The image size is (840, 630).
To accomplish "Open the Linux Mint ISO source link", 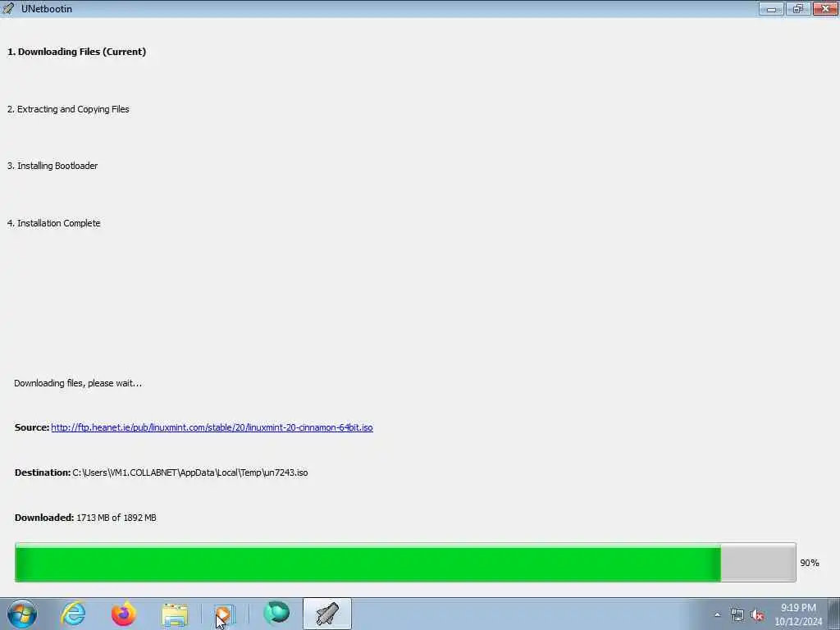I will coord(212,427).
